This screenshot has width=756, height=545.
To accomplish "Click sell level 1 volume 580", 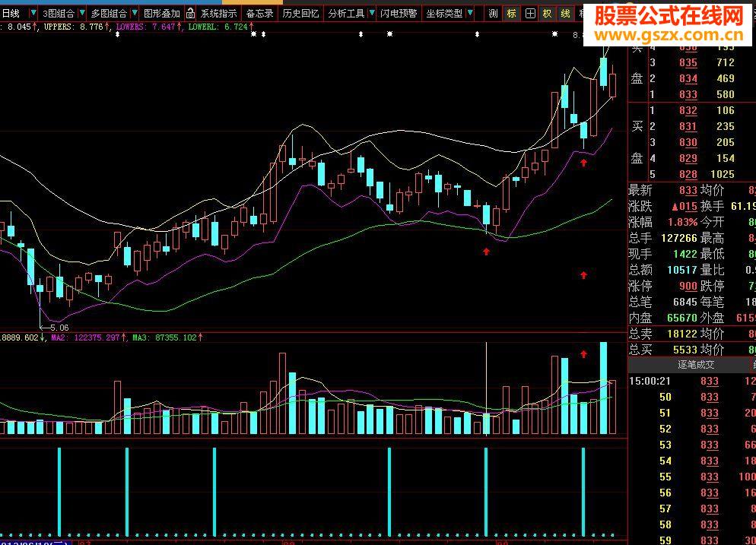I will pyautogui.click(x=726, y=94).
